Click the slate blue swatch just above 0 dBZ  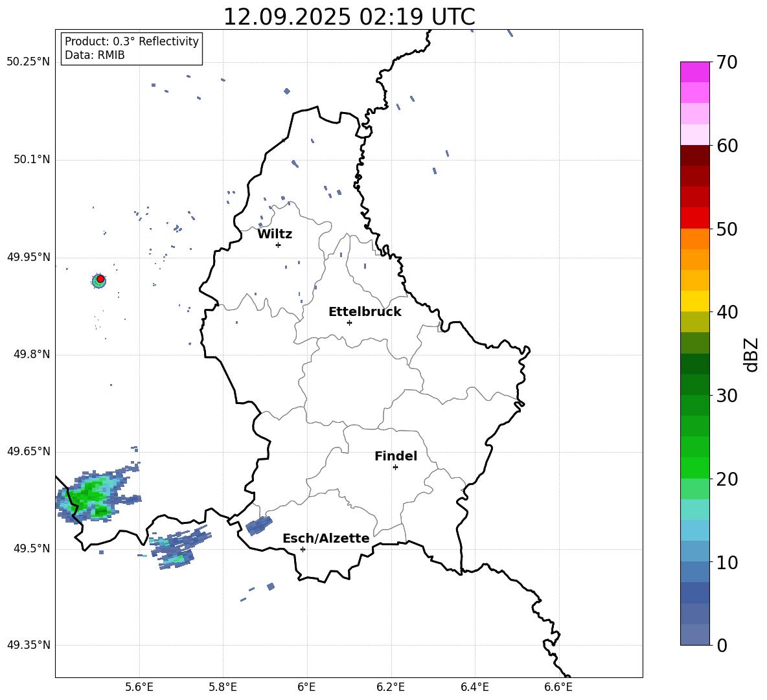[695, 635]
